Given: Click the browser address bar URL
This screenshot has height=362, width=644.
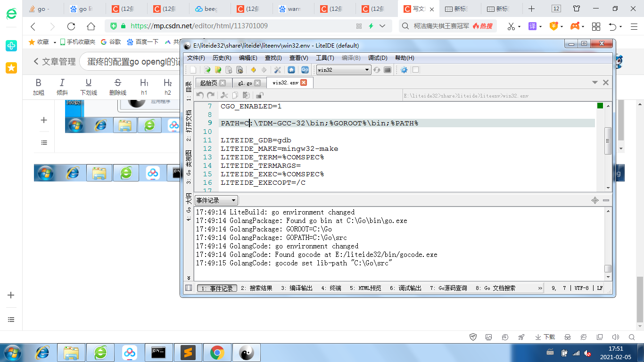Looking at the screenshot, I should click(x=199, y=26).
